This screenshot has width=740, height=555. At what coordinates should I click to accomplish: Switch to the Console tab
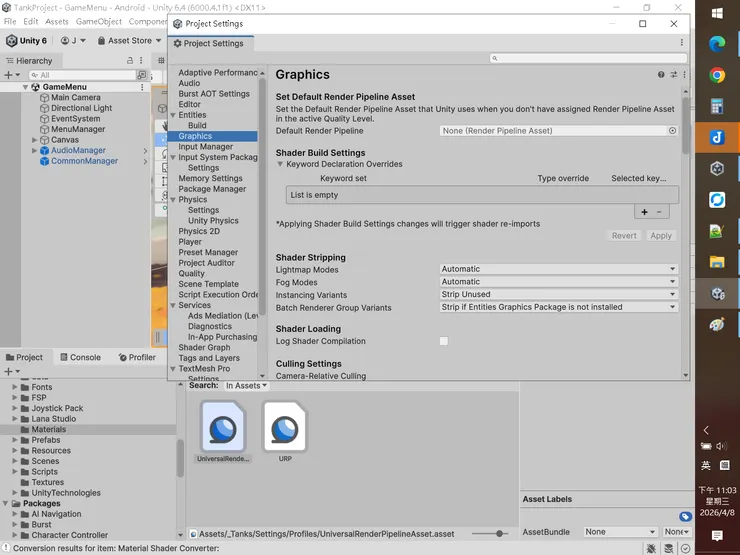click(78, 357)
